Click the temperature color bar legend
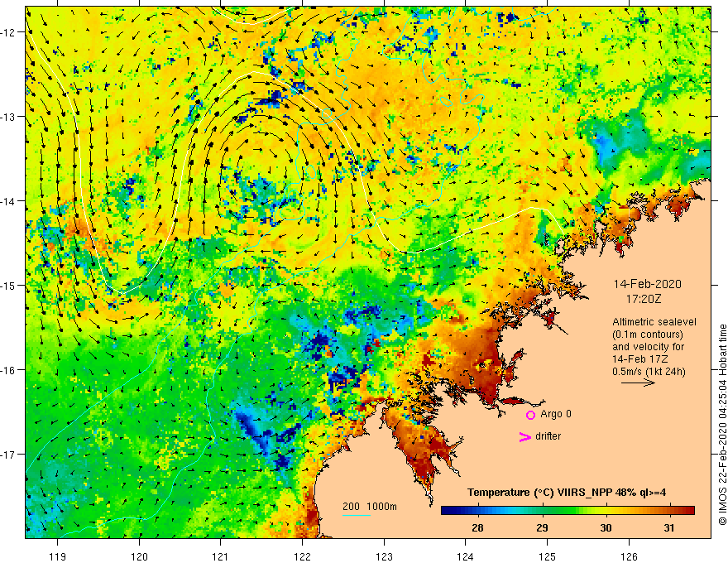 coord(568,510)
